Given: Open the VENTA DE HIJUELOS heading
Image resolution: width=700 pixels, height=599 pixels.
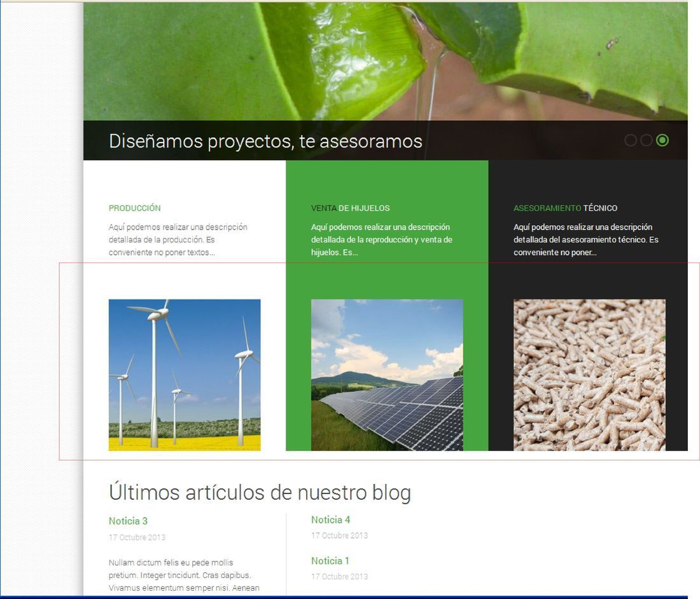Looking at the screenshot, I should point(351,208).
